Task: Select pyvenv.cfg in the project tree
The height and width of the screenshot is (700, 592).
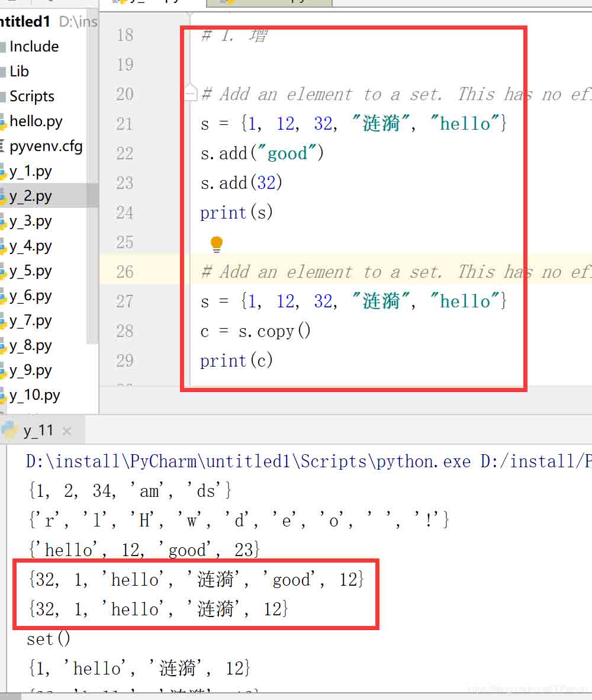Action: click(x=46, y=146)
